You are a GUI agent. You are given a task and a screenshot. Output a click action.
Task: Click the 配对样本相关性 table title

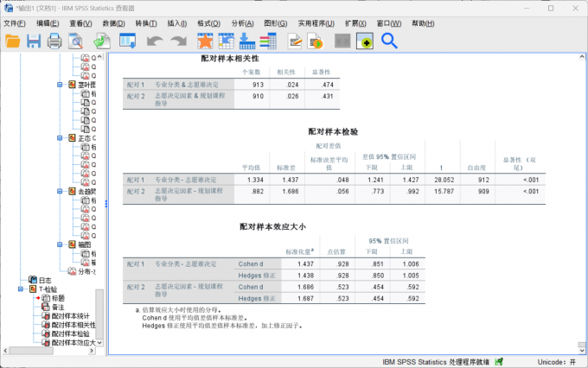pyautogui.click(x=230, y=59)
